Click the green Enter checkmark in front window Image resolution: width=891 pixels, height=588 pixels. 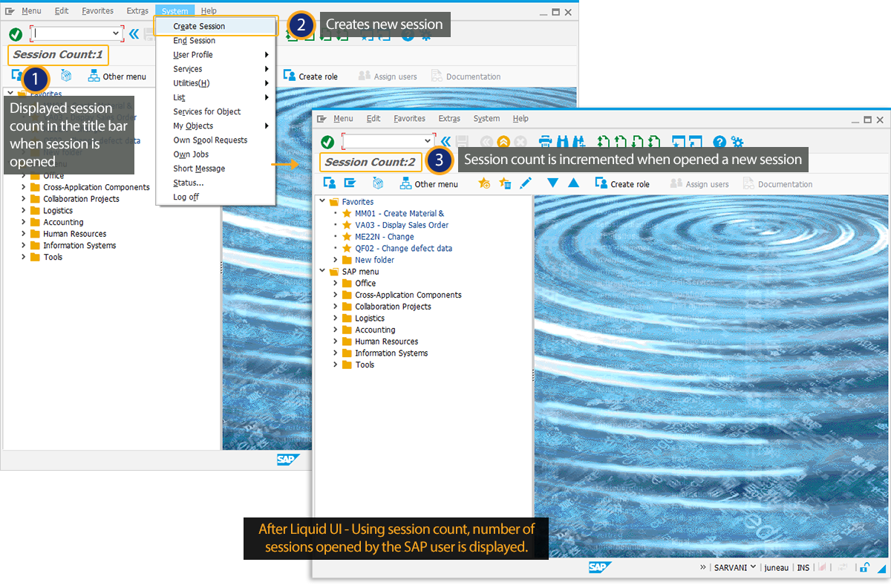click(327, 142)
